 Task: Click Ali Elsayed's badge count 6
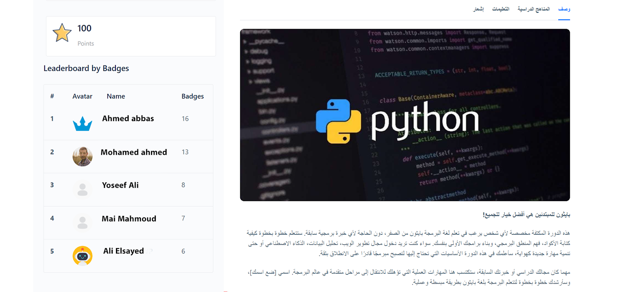tap(183, 251)
